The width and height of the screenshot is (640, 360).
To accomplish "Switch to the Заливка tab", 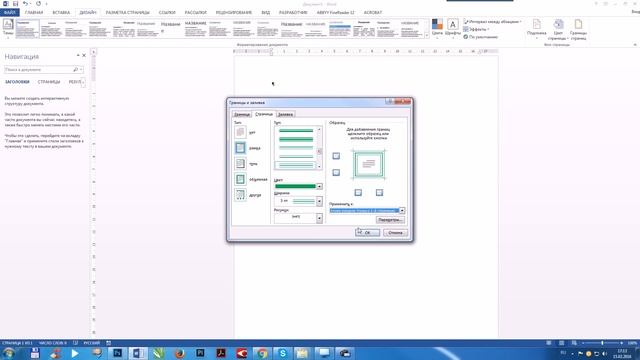I will (x=285, y=115).
